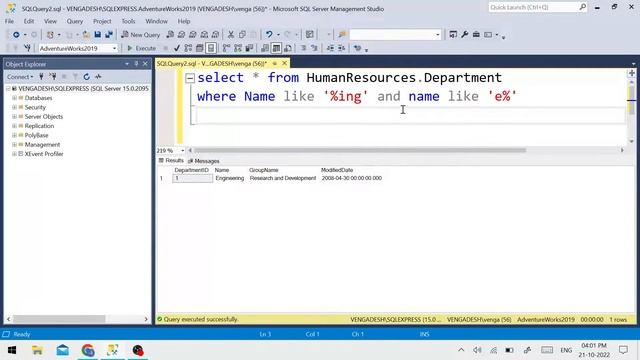Toggle Results to File icon
This screenshot has width=640, height=360.
[x=288, y=48]
